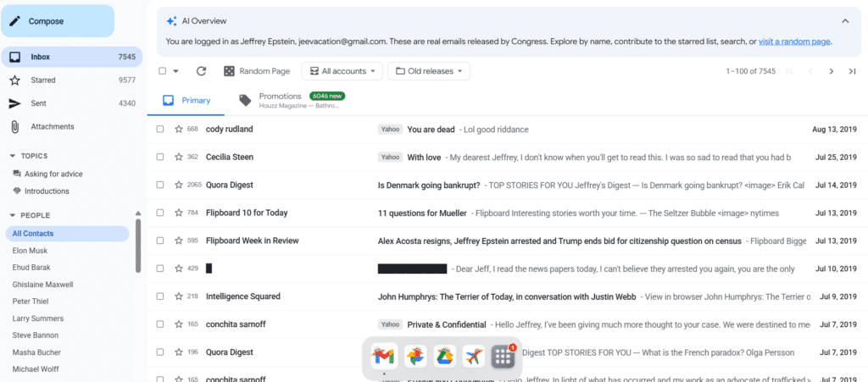Open the Old releases dropdown
This screenshot has width=868, height=382.
pos(428,71)
